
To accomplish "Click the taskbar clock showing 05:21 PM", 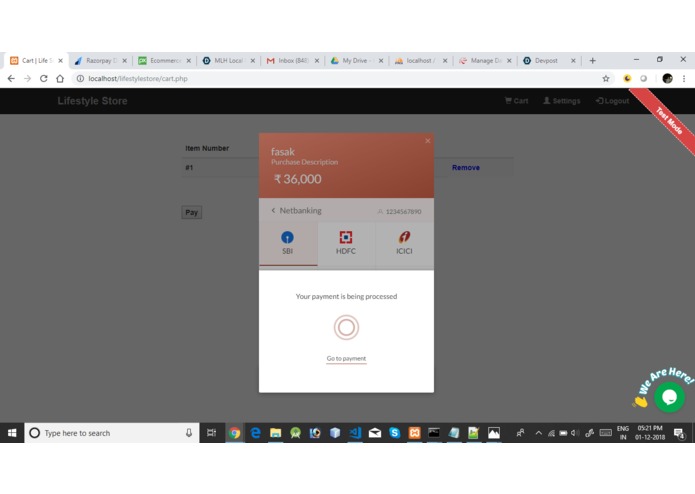I will coord(650,433).
